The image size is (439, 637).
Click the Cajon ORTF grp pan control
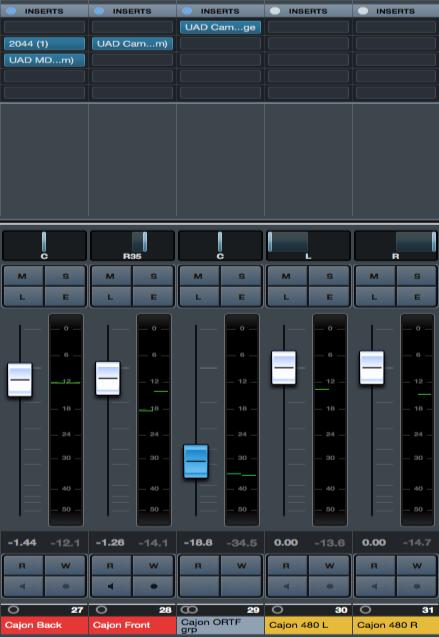[220, 245]
